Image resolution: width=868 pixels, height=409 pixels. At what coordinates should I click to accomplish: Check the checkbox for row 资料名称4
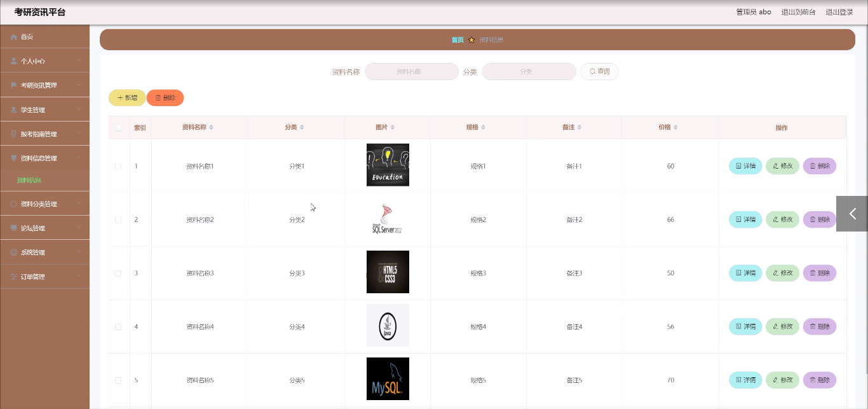118,326
